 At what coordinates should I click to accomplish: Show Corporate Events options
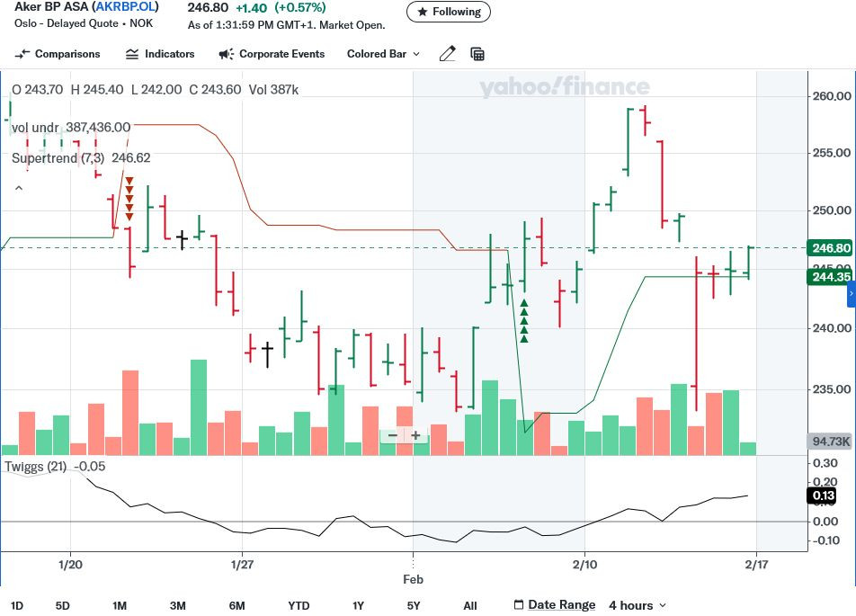coord(272,54)
